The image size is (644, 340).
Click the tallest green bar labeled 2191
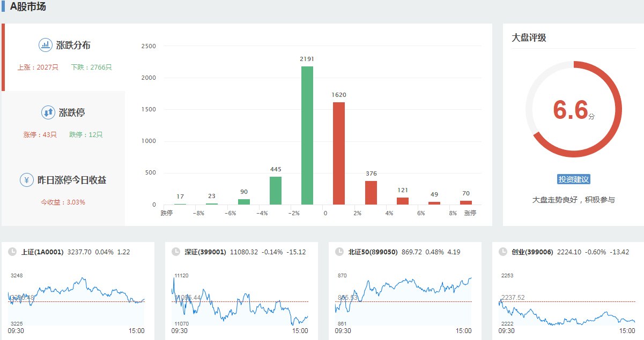[x=307, y=135]
